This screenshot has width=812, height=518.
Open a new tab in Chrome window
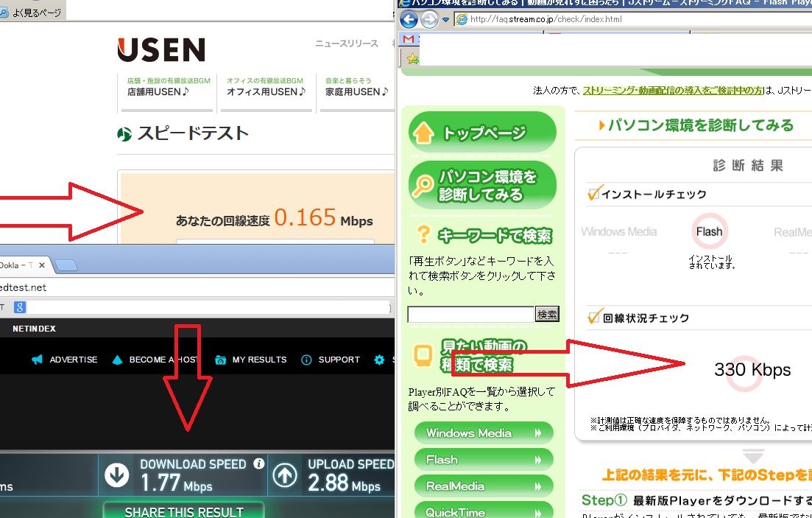(66, 265)
